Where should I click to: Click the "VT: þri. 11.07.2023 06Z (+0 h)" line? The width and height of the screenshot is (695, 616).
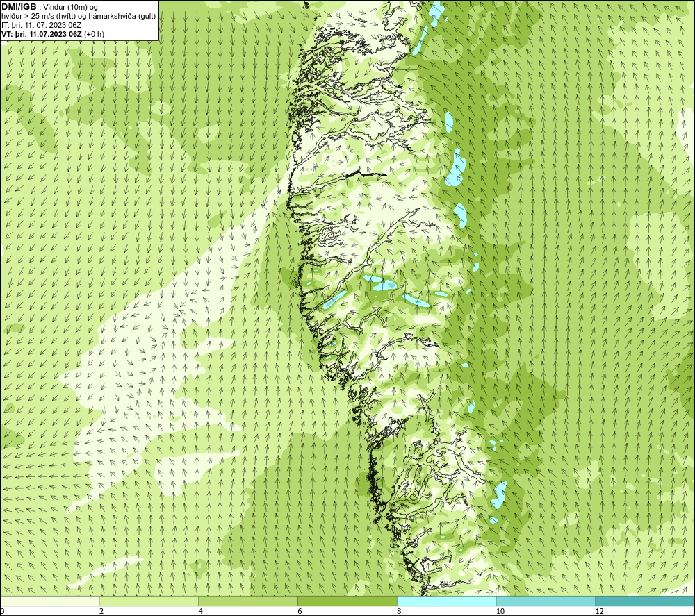[x=54, y=34]
